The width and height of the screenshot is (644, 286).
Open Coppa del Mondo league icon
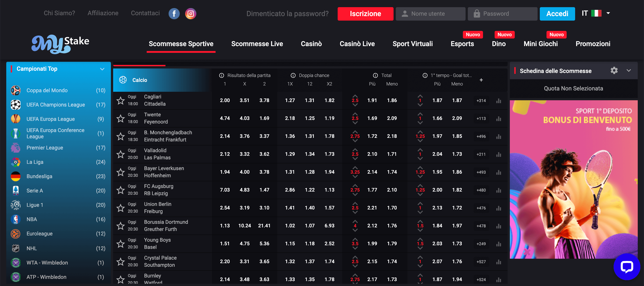(15, 90)
